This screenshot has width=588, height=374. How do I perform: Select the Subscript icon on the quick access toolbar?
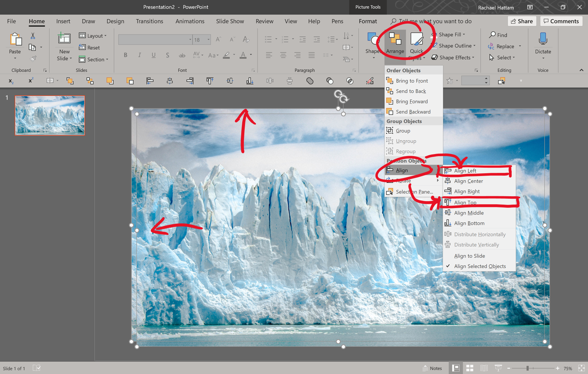11,81
